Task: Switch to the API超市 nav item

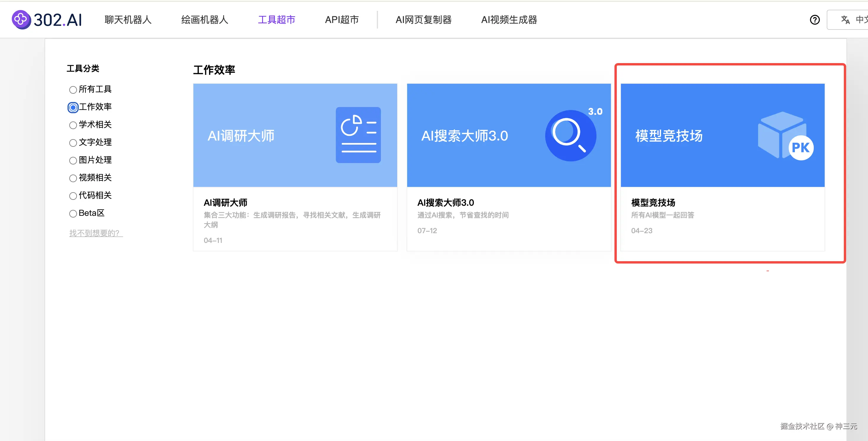Action: click(x=342, y=20)
